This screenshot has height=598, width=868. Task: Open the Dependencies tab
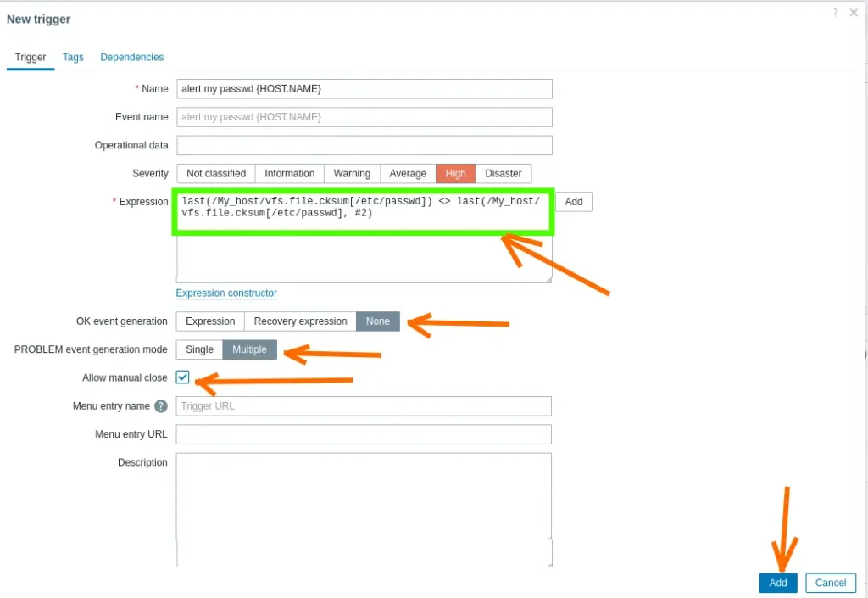tap(132, 57)
